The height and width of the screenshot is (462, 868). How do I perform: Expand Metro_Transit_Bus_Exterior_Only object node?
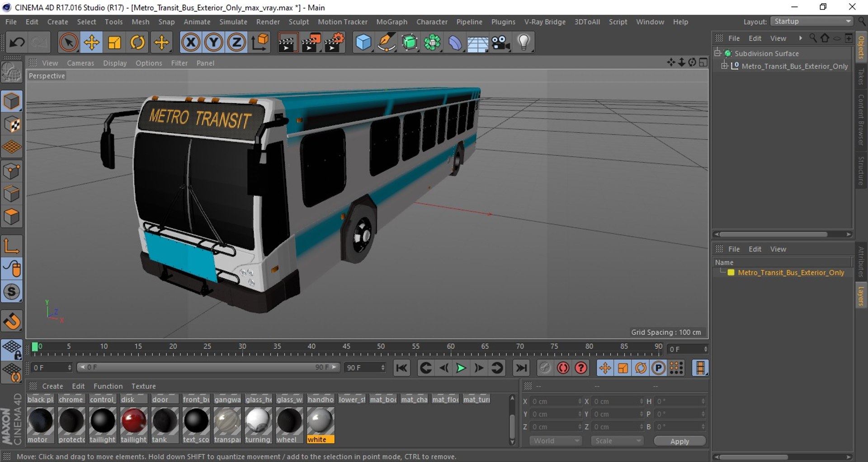pos(725,66)
